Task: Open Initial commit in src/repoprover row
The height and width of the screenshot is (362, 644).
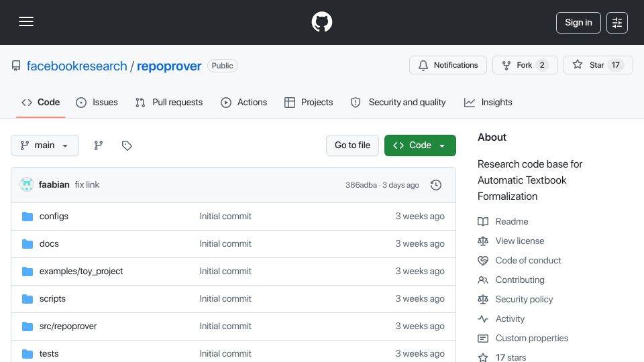Action: click(225, 326)
